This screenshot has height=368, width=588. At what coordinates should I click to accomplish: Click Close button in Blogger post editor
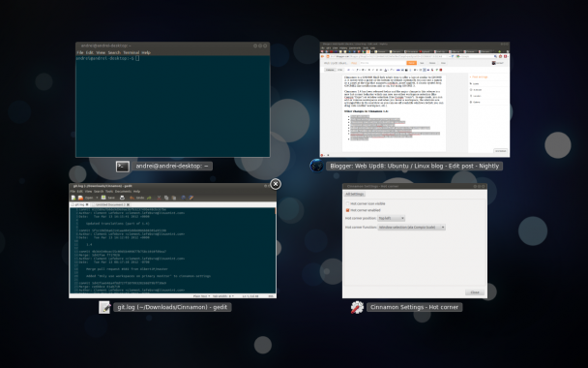(443, 63)
